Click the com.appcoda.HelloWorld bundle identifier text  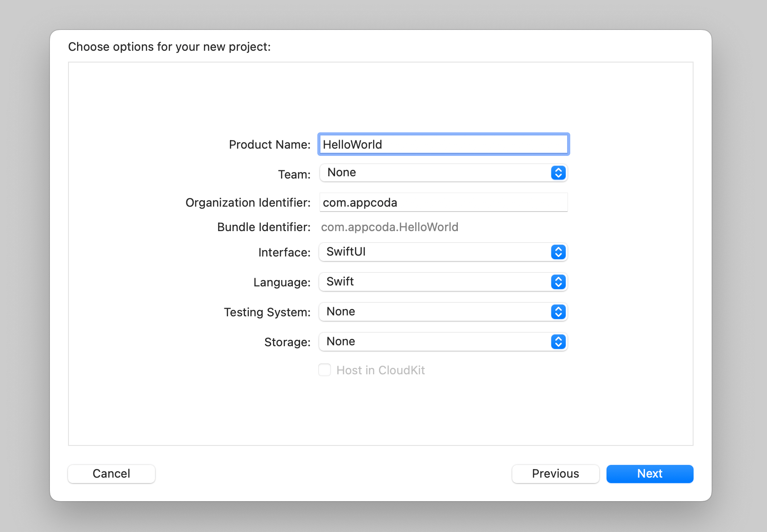pyautogui.click(x=389, y=227)
